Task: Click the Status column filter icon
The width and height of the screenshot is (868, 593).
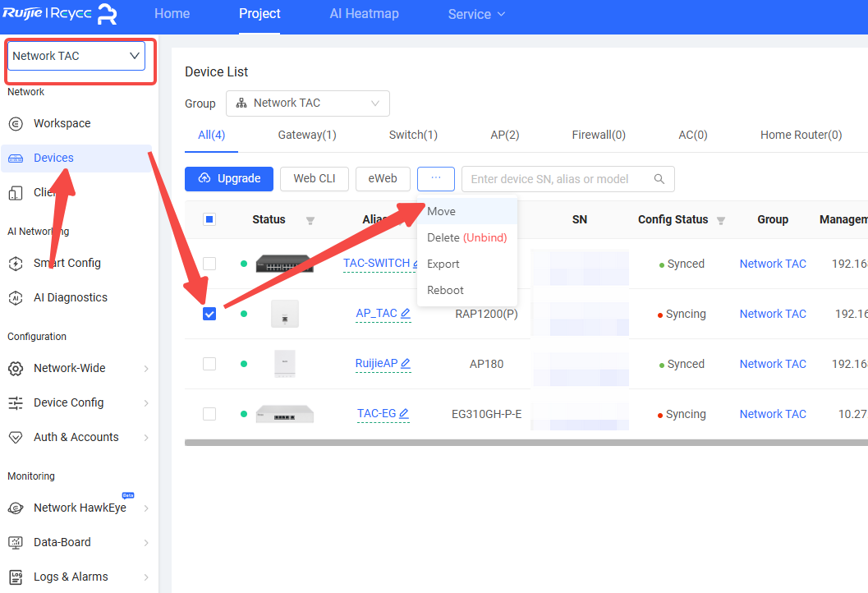Action: coord(310,220)
